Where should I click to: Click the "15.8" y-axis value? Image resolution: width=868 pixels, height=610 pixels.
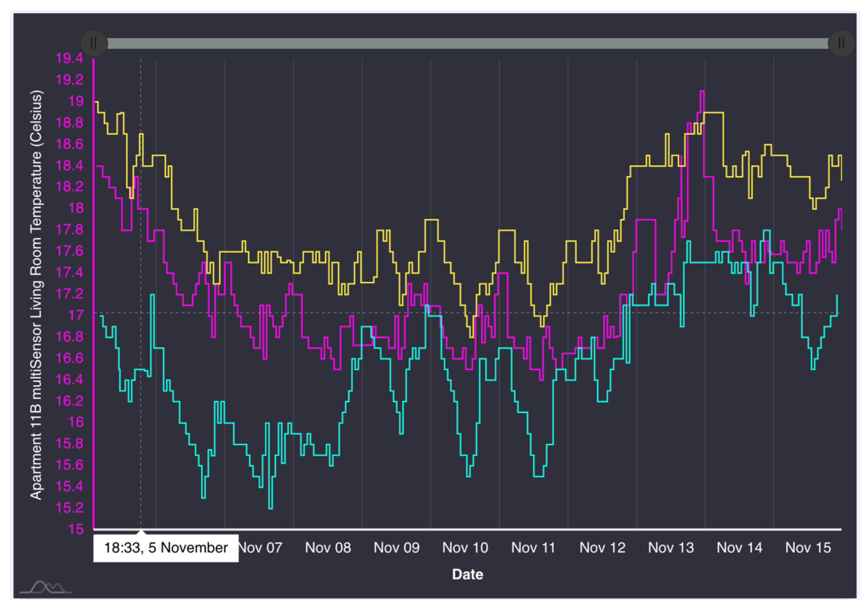pos(70,443)
